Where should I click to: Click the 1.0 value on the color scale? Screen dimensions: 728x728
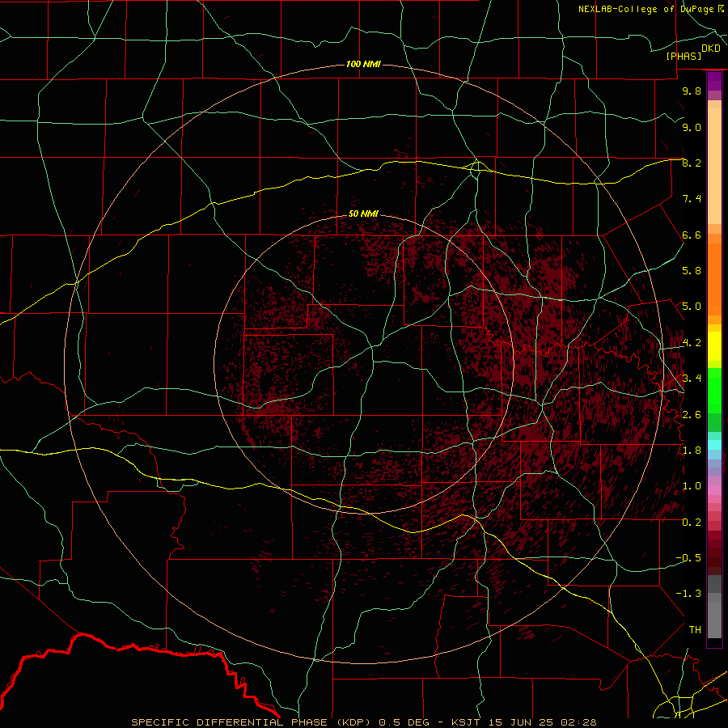tap(692, 486)
